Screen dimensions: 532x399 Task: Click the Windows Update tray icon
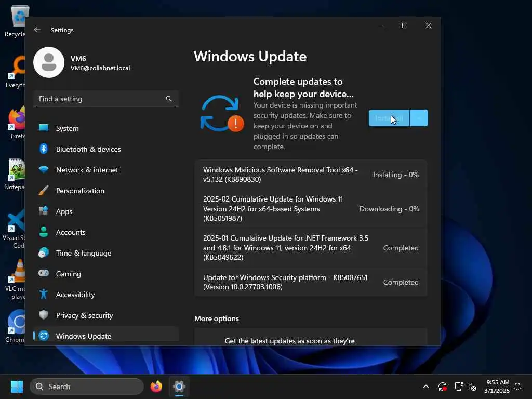coord(443,387)
